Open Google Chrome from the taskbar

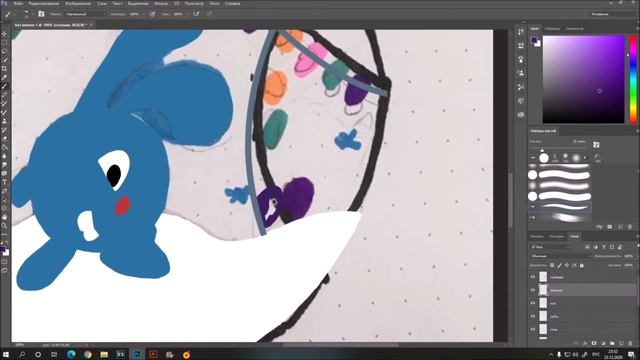(x=88, y=354)
